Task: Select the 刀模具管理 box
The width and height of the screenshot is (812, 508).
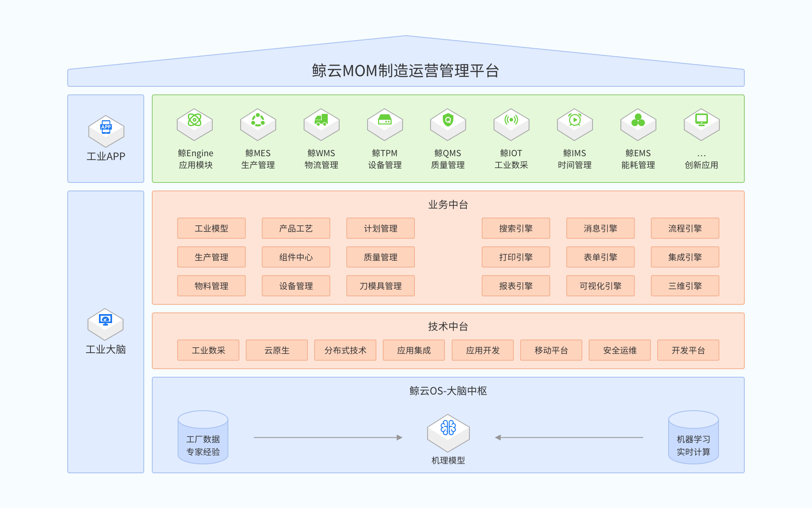Action: [x=381, y=286]
